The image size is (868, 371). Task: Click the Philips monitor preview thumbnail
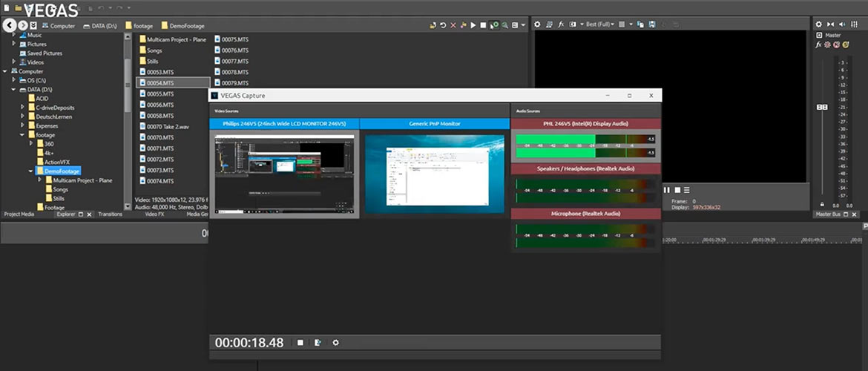[x=285, y=174]
